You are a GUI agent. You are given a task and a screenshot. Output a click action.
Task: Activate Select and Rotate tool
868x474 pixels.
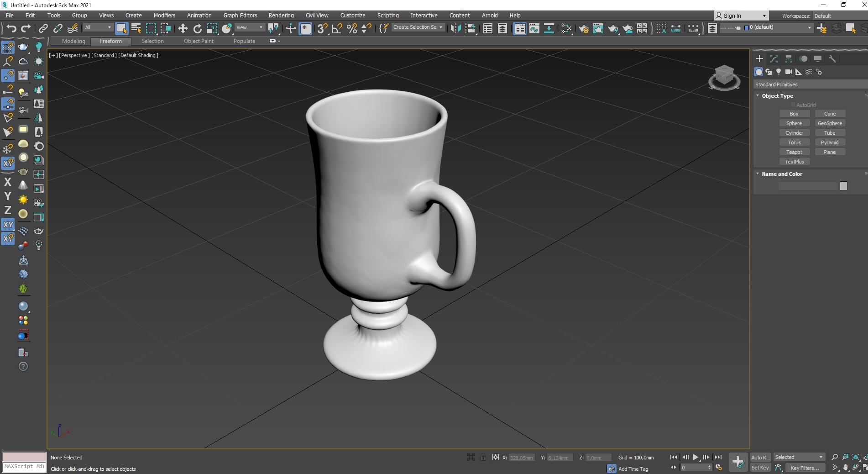pyautogui.click(x=198, y=28)
